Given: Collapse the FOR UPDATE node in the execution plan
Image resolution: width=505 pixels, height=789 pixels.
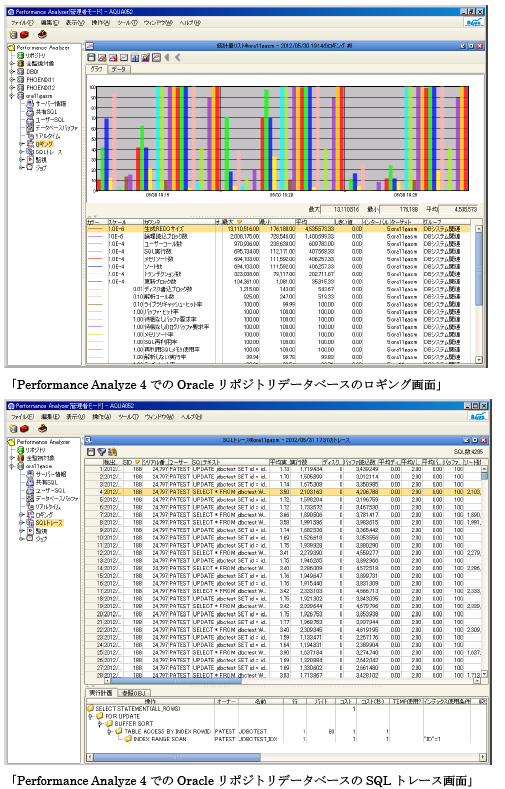Looking at the screenshot, I should [92, 716].
